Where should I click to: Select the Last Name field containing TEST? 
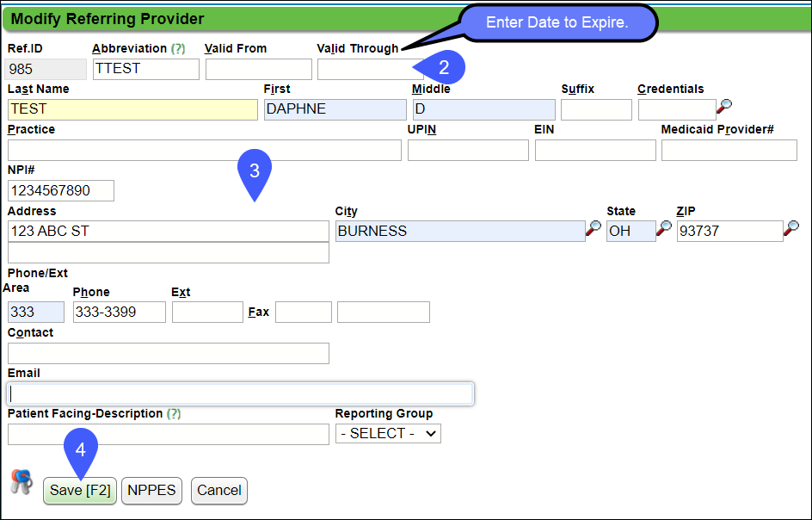coord(131,108)
